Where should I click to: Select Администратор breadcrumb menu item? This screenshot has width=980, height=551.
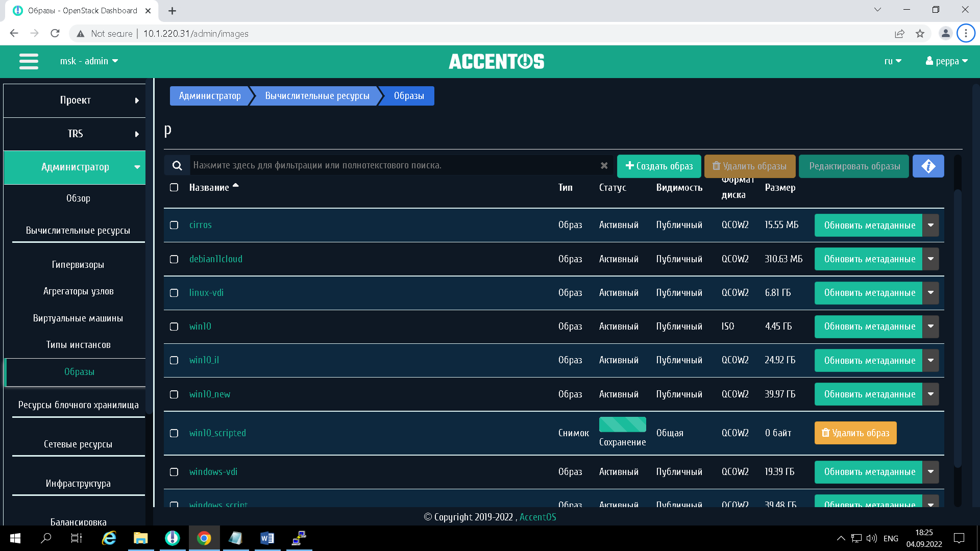coord(209,95)
